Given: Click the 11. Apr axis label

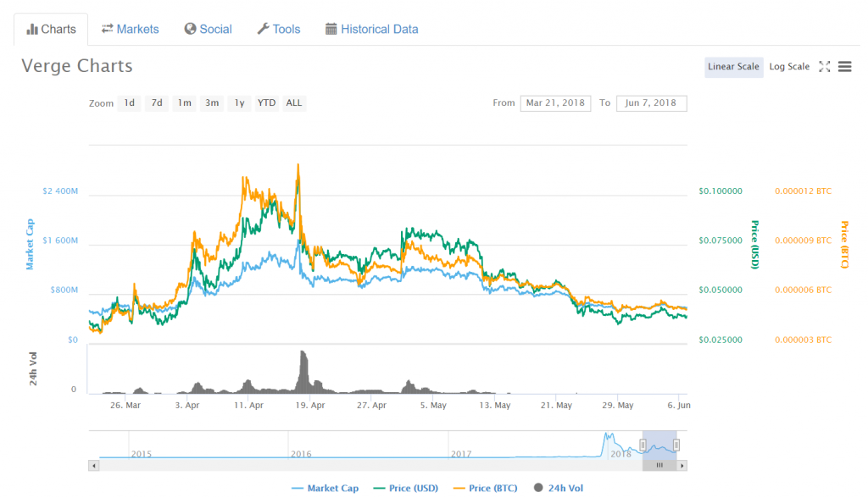Looking at the screenshot, I should 248,405.
